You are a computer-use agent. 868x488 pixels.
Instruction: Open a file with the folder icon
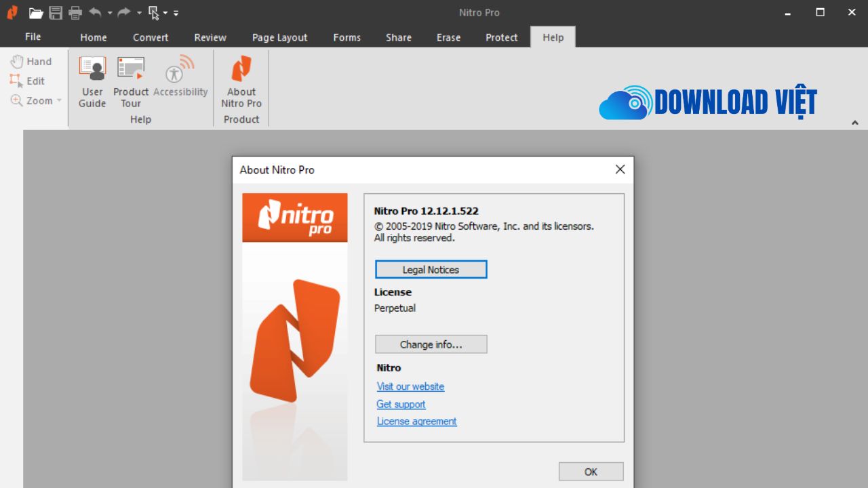[x=36, y=12]
